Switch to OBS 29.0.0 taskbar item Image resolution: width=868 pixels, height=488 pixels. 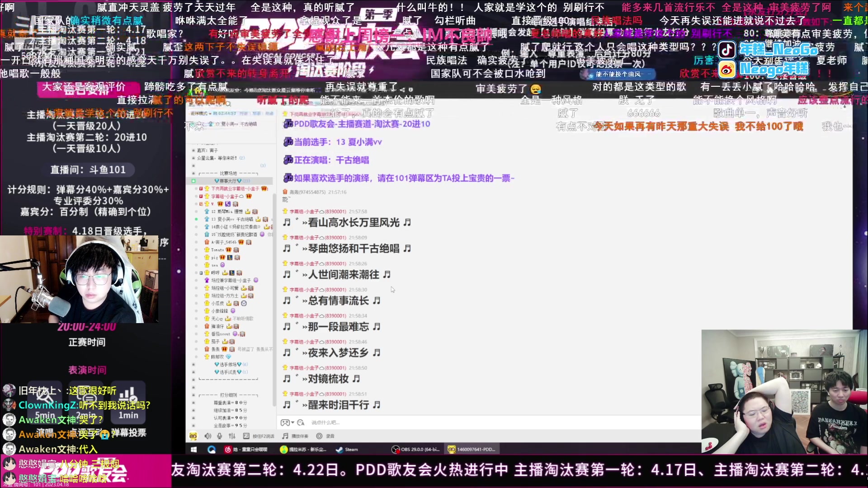tap(416, 449)
